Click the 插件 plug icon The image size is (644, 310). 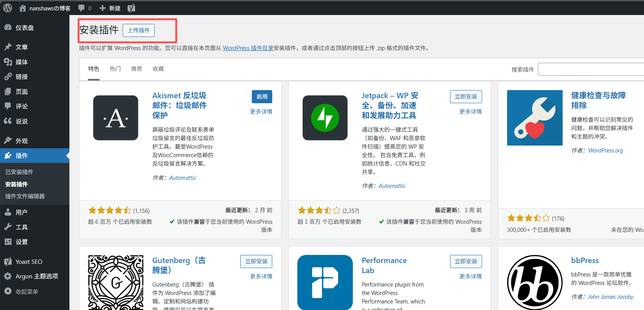[x=8, y=156]
